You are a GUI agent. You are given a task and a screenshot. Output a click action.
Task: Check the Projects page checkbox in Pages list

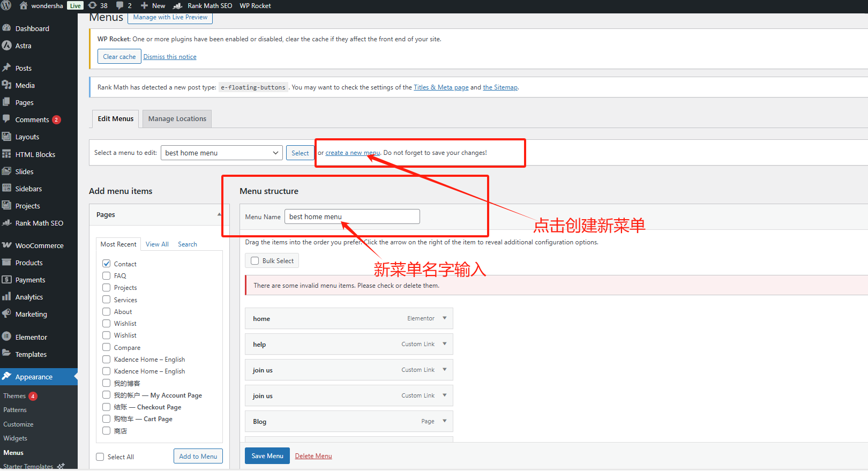pos(107,287)
